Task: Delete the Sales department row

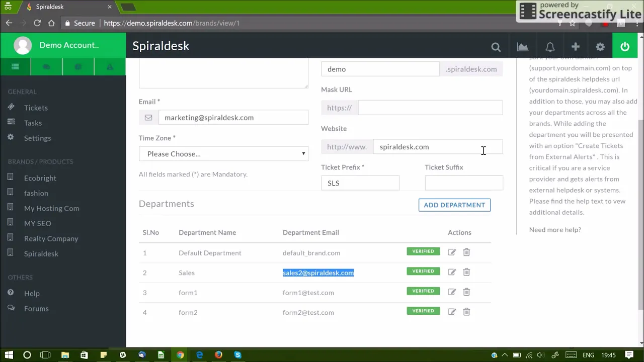Action: pyautogui.click(x=466, y=272)
